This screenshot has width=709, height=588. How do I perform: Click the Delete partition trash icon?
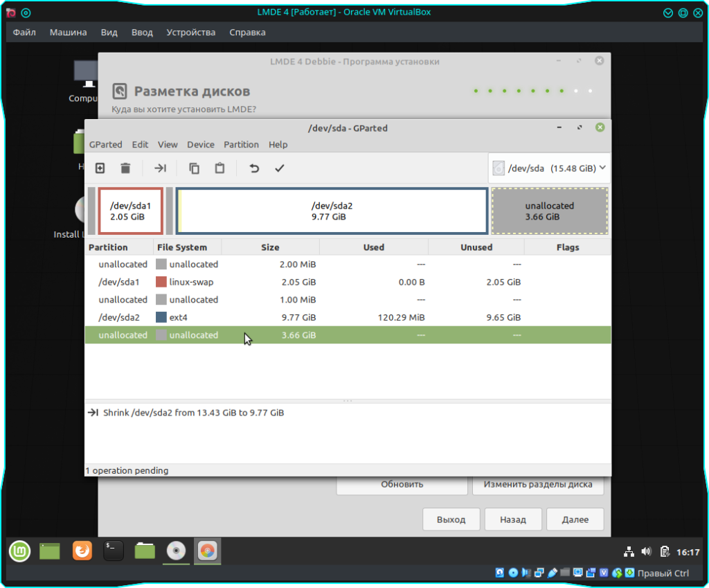pos(125,168)
